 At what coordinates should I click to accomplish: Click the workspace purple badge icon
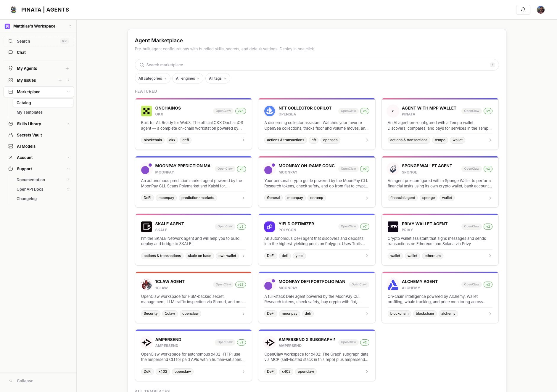(7, 26)
